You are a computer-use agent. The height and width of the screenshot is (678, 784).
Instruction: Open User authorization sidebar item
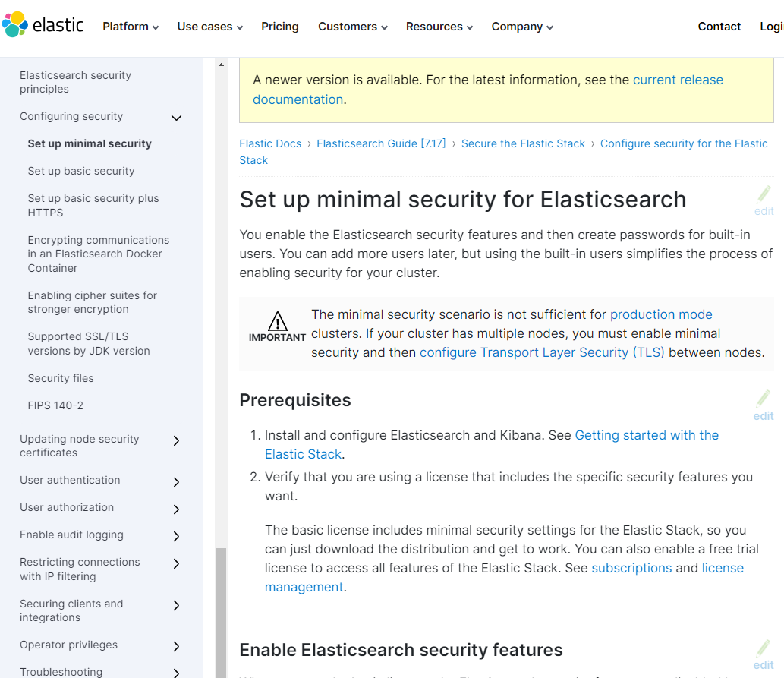(67, 507)
